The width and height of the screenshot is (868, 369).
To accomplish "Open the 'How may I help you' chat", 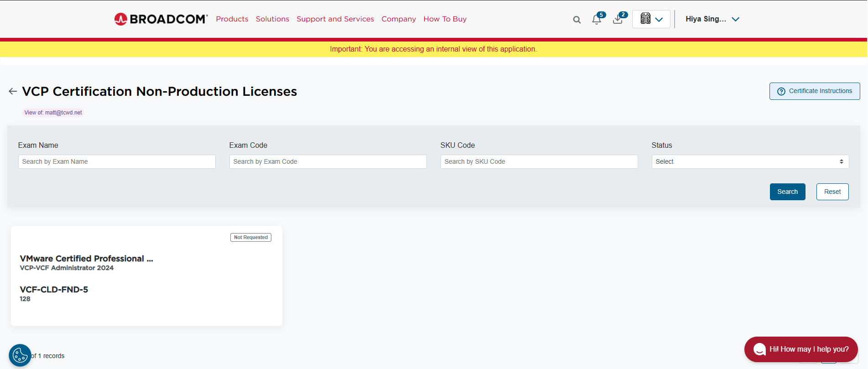I will pyautogui.click(x=801, y=349).
